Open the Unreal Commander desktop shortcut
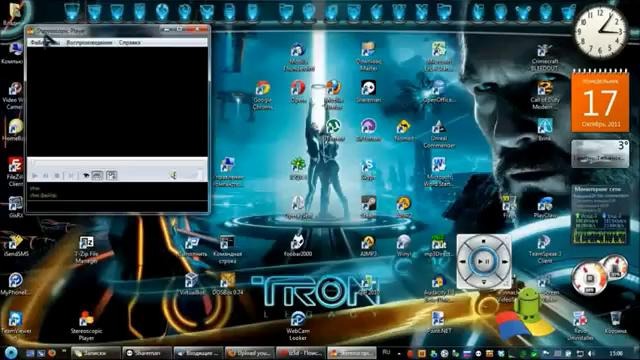The height and width of the screenshot is (360, 640). (439, 134)
